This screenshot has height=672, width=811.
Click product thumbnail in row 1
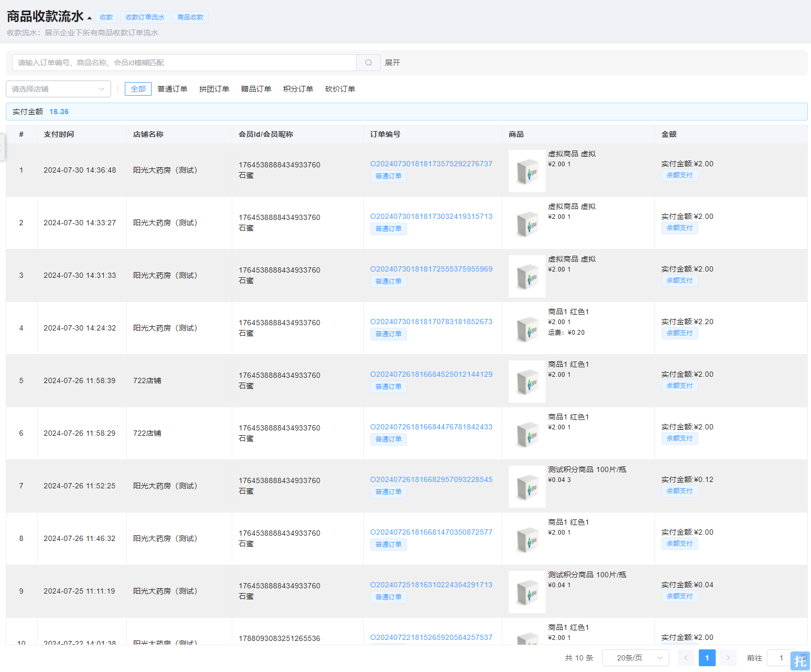527,171
